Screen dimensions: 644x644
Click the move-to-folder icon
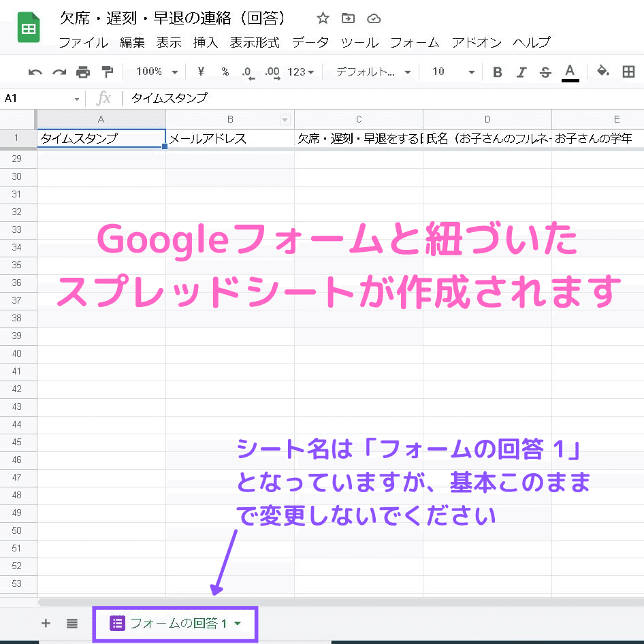[348, 18]
